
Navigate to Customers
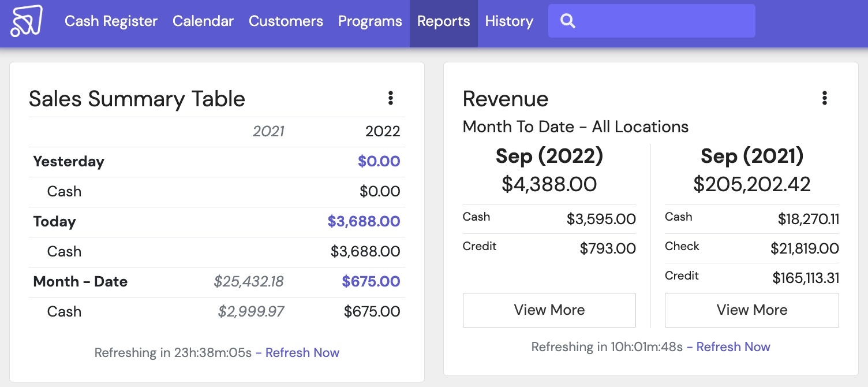pyautogui.click(x=286, y=21)
